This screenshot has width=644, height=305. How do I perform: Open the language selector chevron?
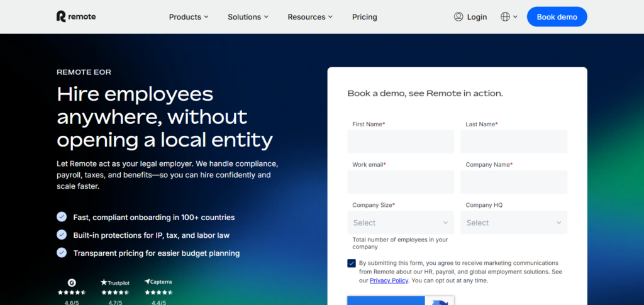(x=516, y=17)
